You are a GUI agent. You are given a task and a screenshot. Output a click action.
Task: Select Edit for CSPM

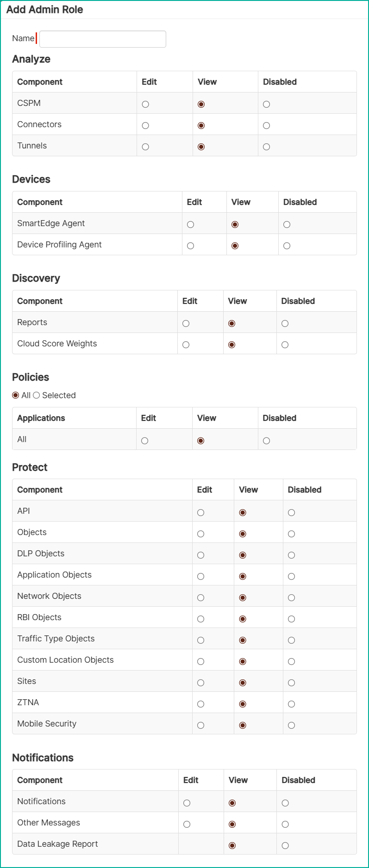pyautogui.click(x=145, y=105)
